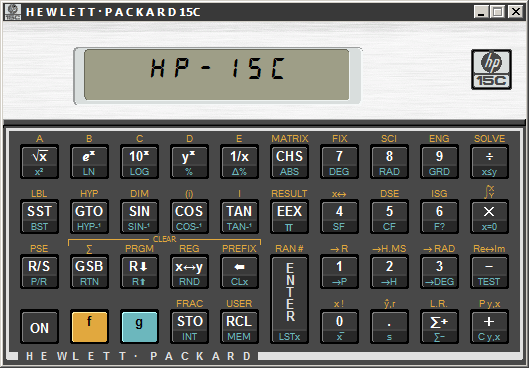Click the minus TEST key
Viewport: 529px width, 368px height.
[x=489, y=272]
